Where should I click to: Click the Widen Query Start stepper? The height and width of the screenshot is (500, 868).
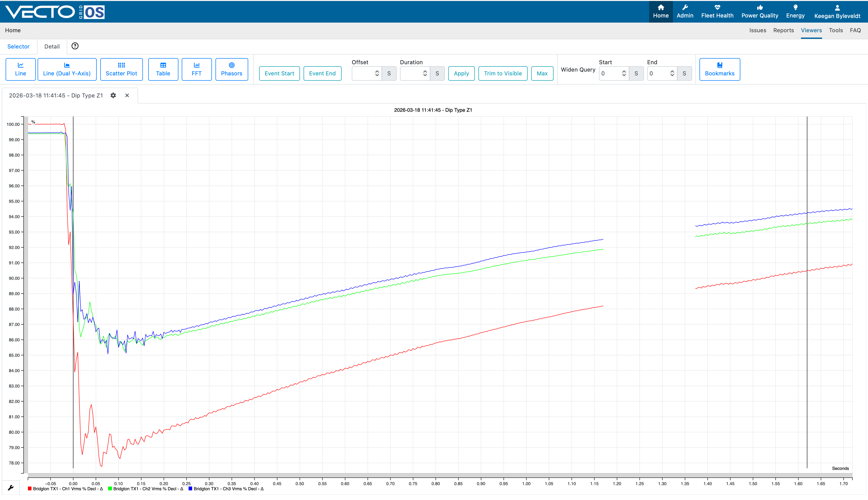click(x=624, y=73)
